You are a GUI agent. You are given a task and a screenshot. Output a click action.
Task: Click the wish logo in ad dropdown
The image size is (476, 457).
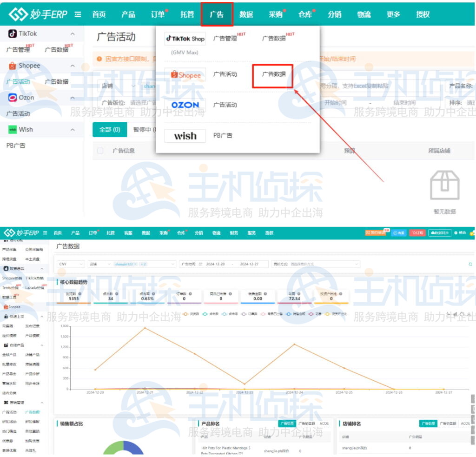click(185, 136)
